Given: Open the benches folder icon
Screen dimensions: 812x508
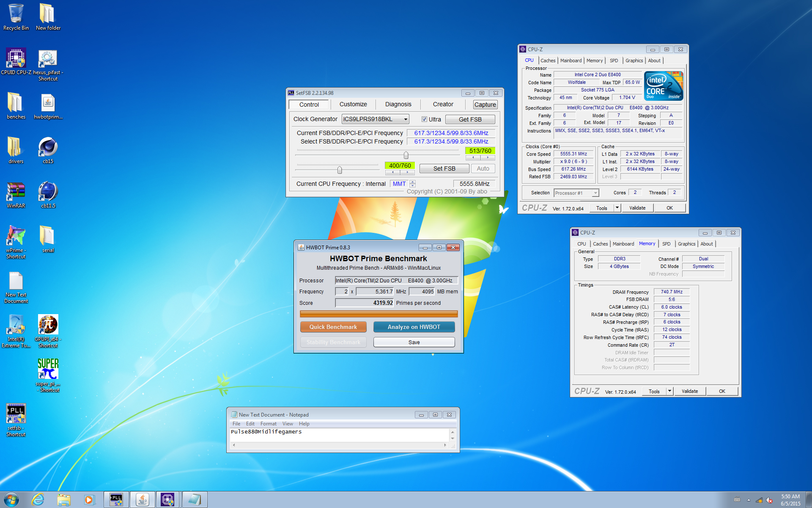Looking at the screenshot, I should 16,106.
